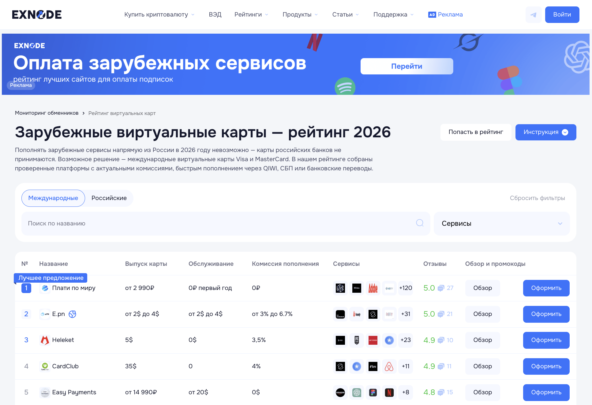Click the CardClub logo icon
The height and width of the screenshot is (405, 592).
[x=45, y=366]
